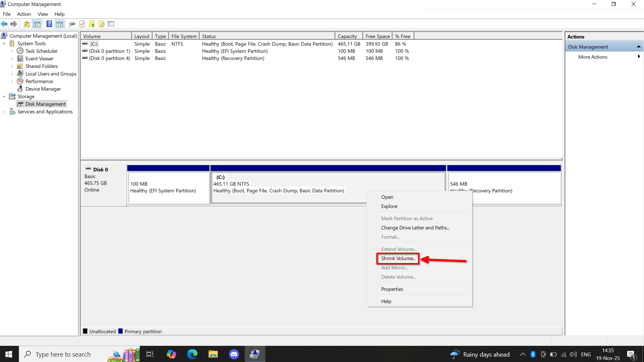Click the blue Help question mark icon
644x362 pixels.
[49, 24]
